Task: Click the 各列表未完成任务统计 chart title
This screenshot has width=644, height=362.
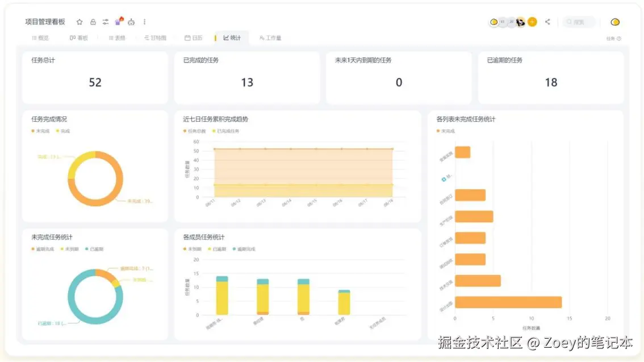Action: coord(466,119)
